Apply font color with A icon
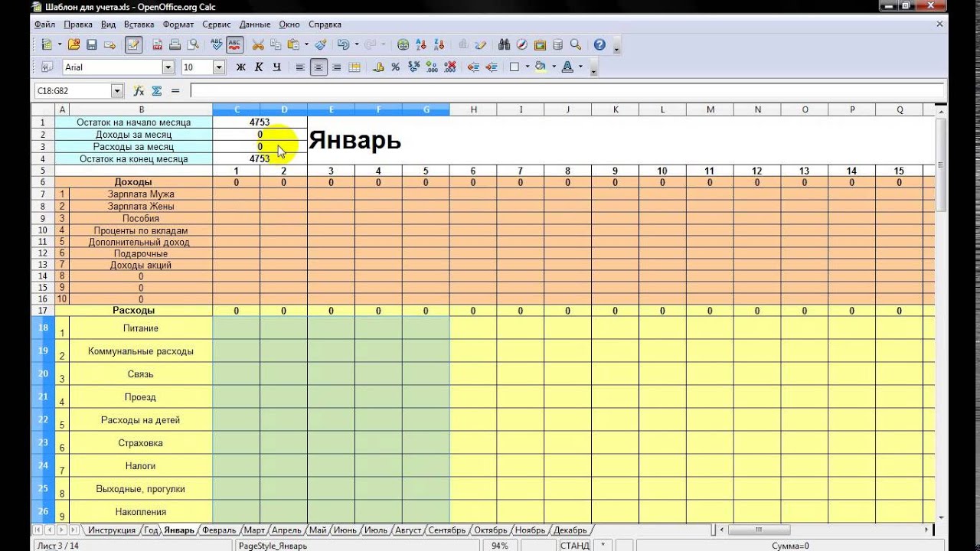This screenshot has width=980, height=551. pos(567,67)
